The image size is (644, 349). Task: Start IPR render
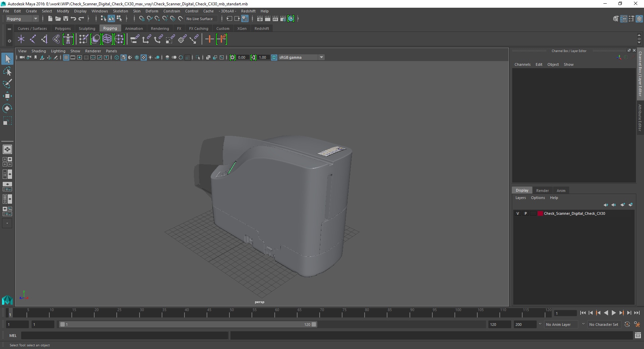(275, 19)
